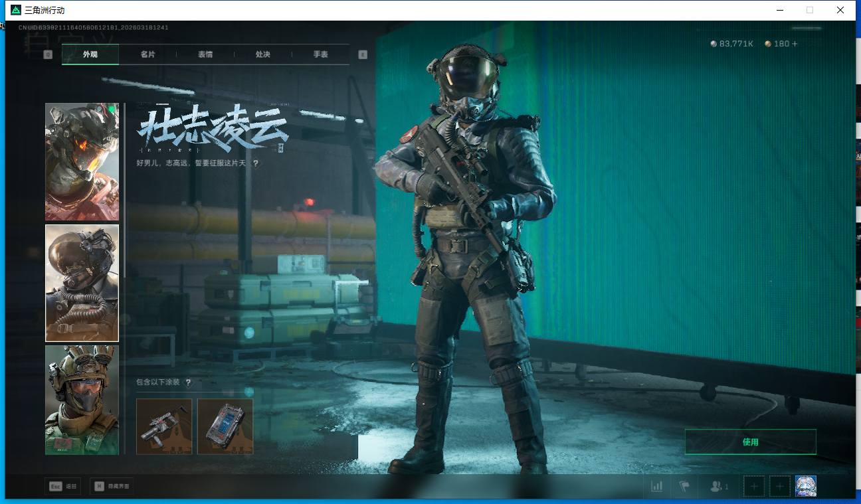Click the H 隐藏界面 button

112,487
